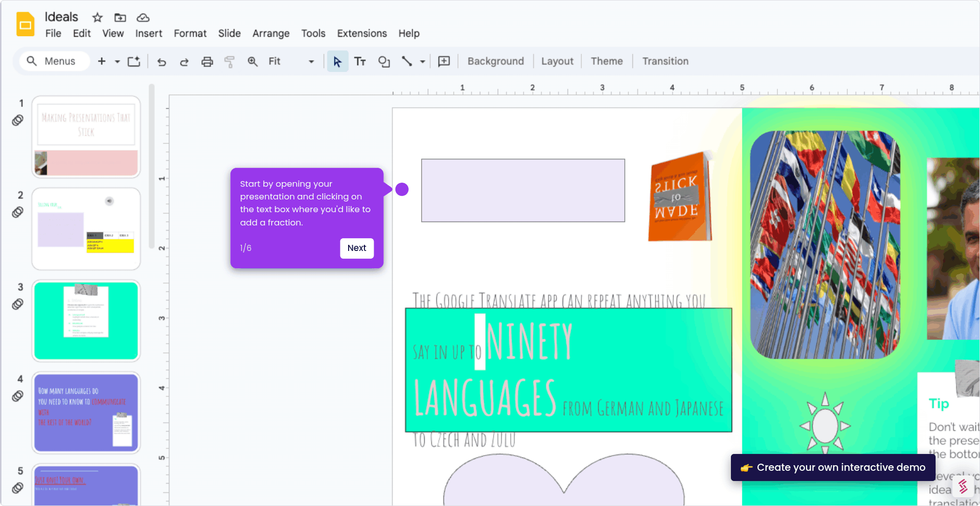Viewport: 980px width, 506px height.
Task: Open the Arrange menu
Action: 271,33
